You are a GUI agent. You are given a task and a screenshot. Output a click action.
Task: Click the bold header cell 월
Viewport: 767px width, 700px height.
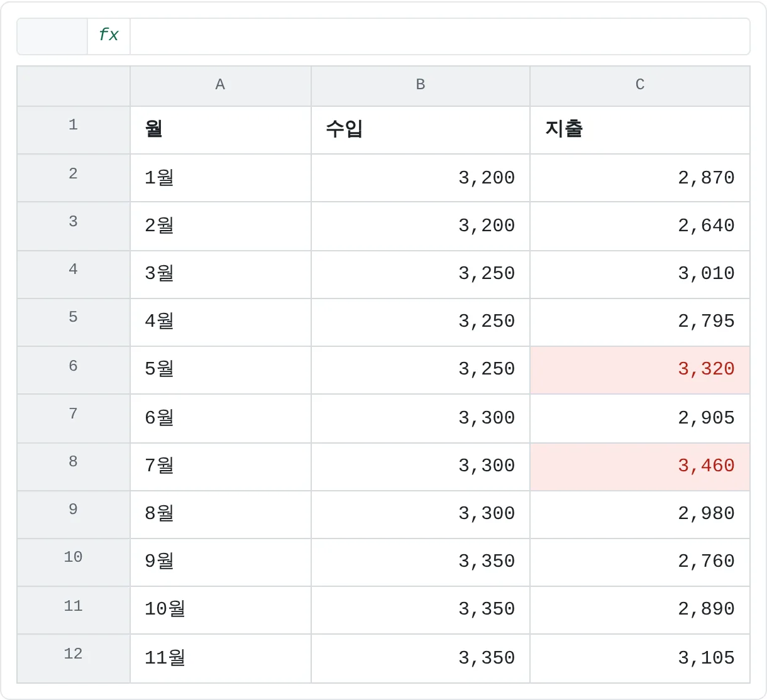(x=221, y=130)
